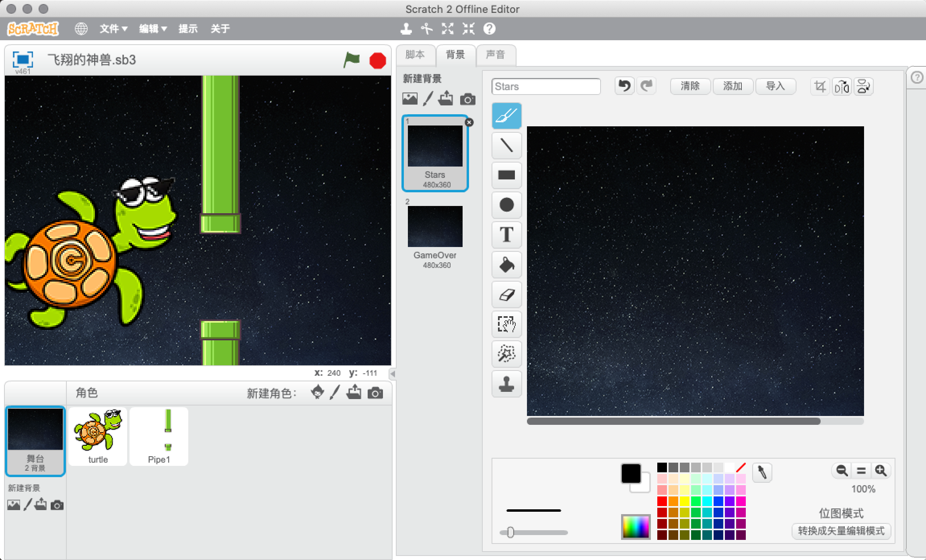
Task: Select the Eraser tool
Action: pyautogui.click(x=506, y=294)
